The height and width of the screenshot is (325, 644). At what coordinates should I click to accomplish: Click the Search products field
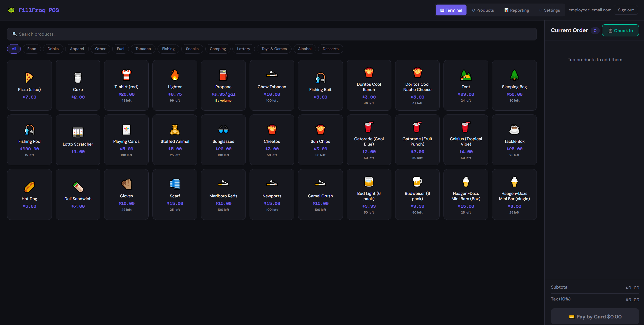pos(272,34)
